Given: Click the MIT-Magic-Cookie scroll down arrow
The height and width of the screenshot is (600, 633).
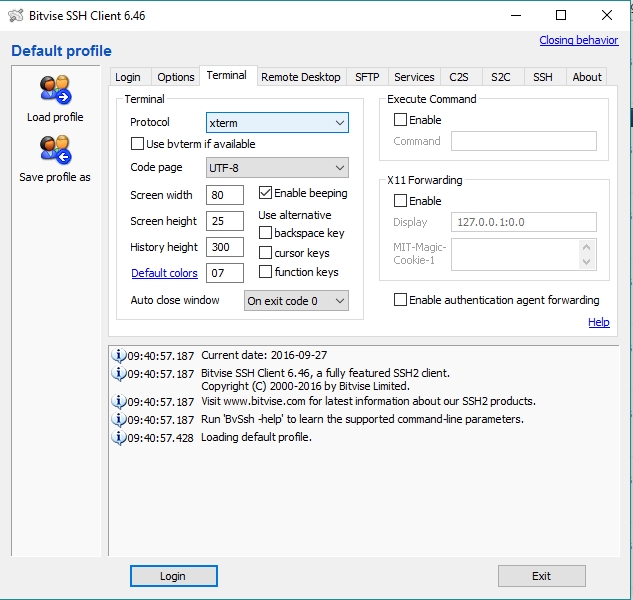Looking at the screenshot, I should 587,262.
